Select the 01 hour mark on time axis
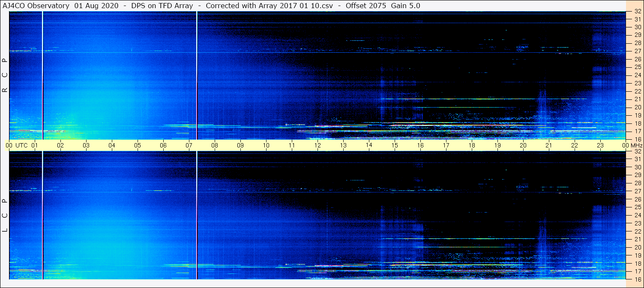 click(x=35, y=145)
